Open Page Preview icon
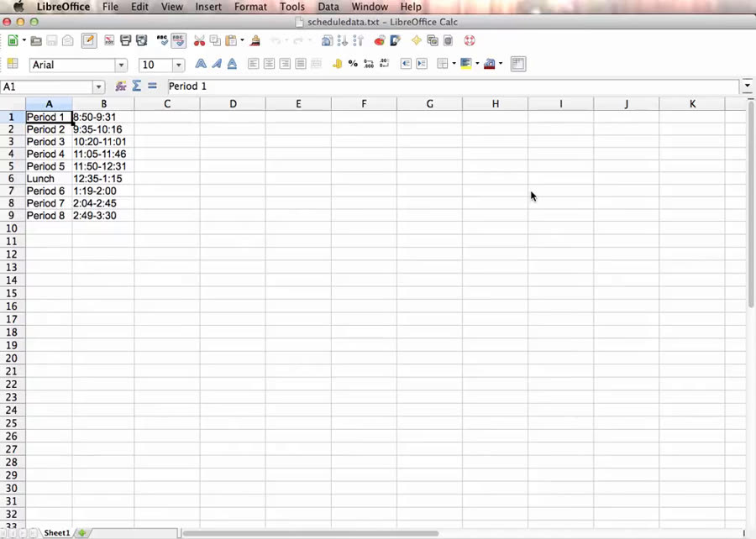This screenshot has width=756, height=539. (142, 40)
